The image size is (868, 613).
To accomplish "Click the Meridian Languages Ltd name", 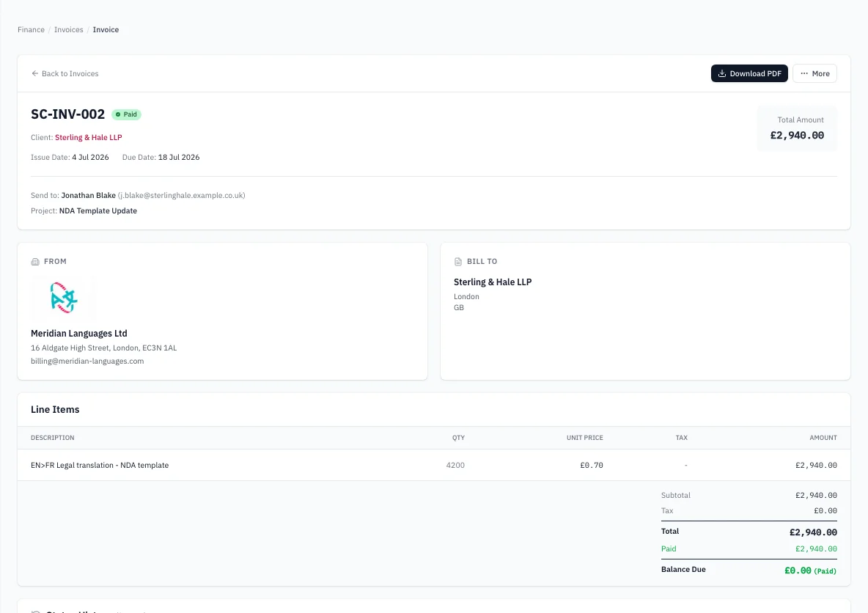I will point(79,334).
